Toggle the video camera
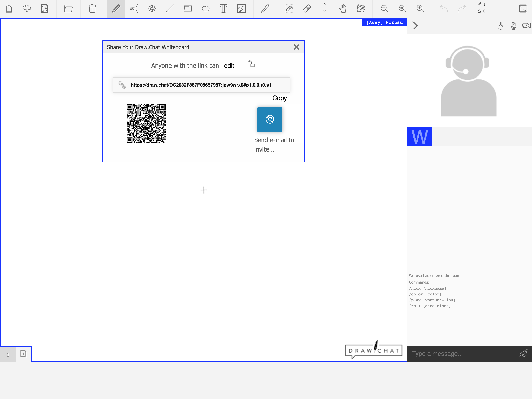 click(x=526, y=26)
